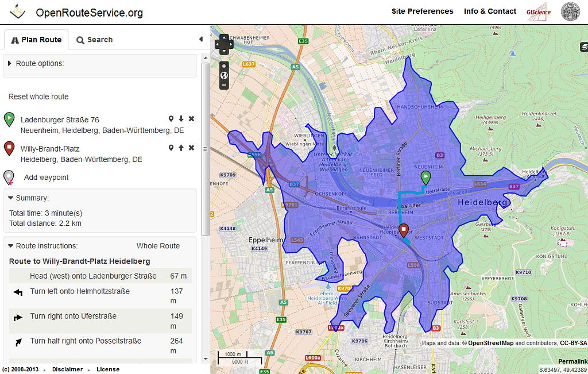Image resolution: width=588 pixels, height=374 pixels.
Task: Zoom to world extent globe icon
Action: (x=224, y=76)
